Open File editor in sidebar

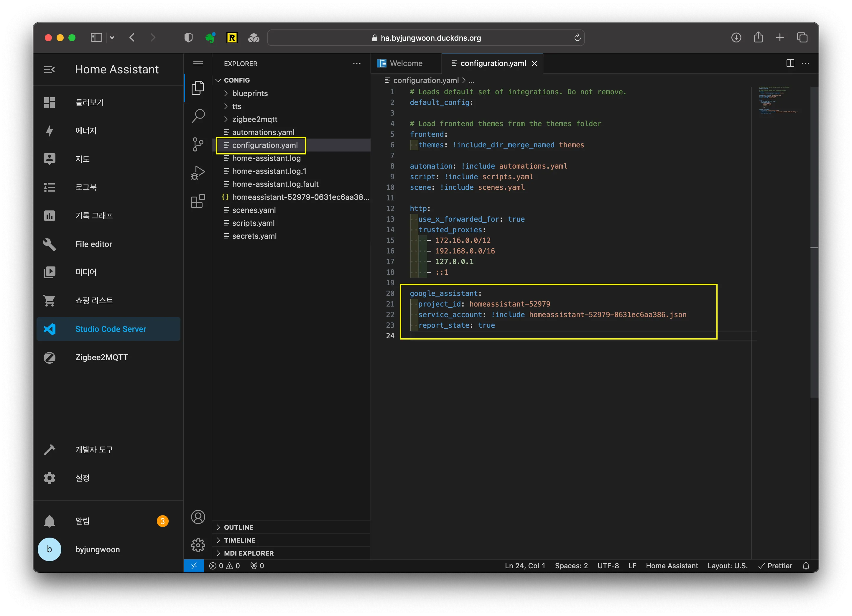click(108, 244)
